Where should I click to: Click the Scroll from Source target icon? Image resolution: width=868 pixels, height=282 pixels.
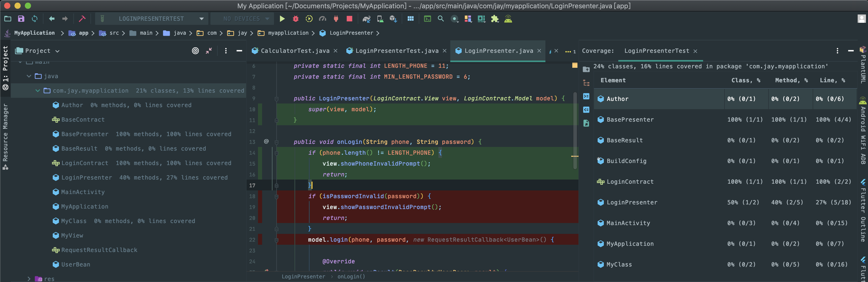pyautogui.click(x=195, y=51)
